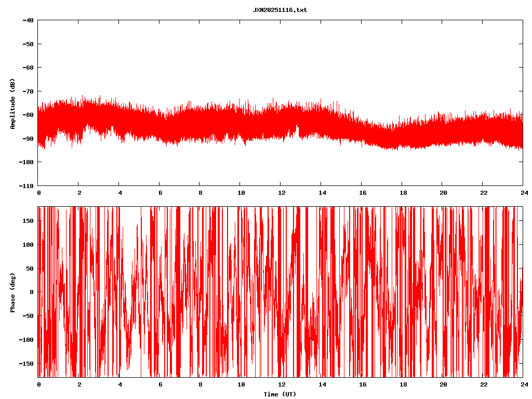This screenshot has height=399, width=532.
Task: Select hour 24 below the amplitude plot
Action: [x=522, y=192]
